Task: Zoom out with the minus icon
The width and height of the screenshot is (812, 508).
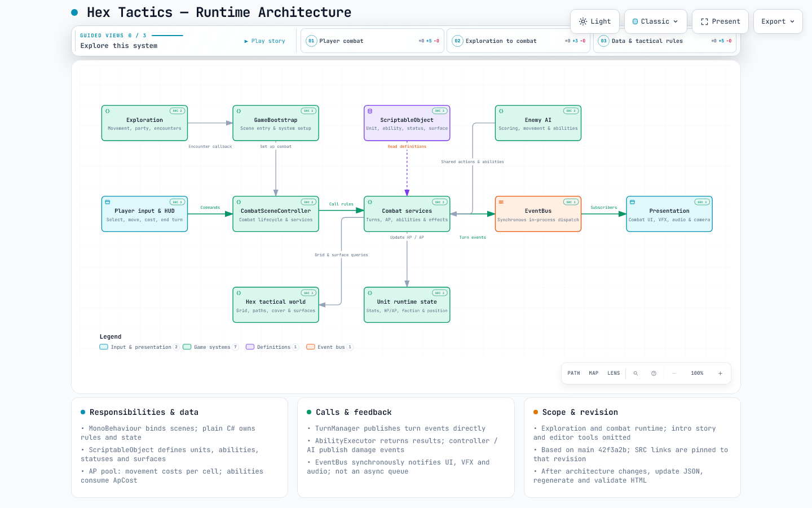Action: coord(674,373)
